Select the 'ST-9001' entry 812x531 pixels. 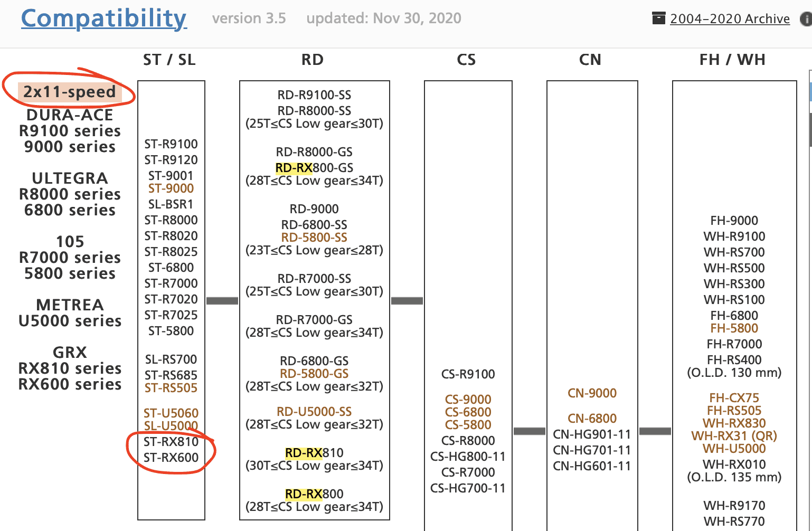click(x=171, y=176)
